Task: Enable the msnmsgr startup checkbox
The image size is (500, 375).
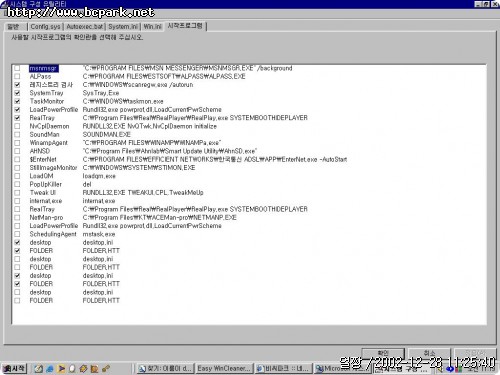Action: point(17,68)
